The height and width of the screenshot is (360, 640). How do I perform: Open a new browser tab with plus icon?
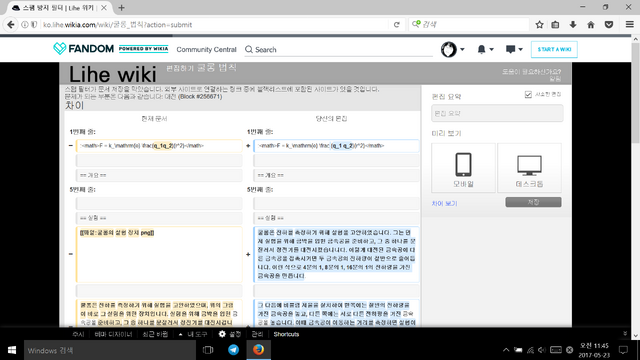[121, 8]
